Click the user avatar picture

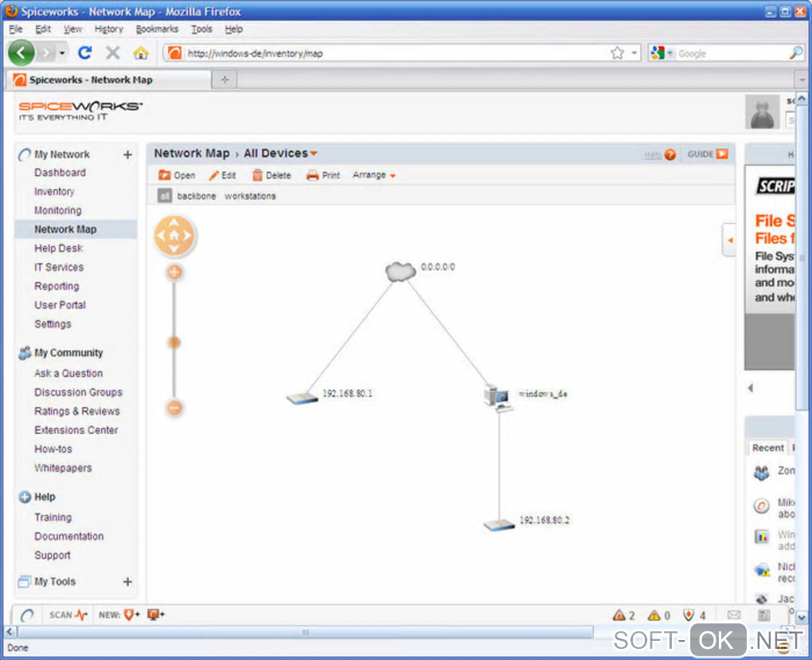(762, 111)
